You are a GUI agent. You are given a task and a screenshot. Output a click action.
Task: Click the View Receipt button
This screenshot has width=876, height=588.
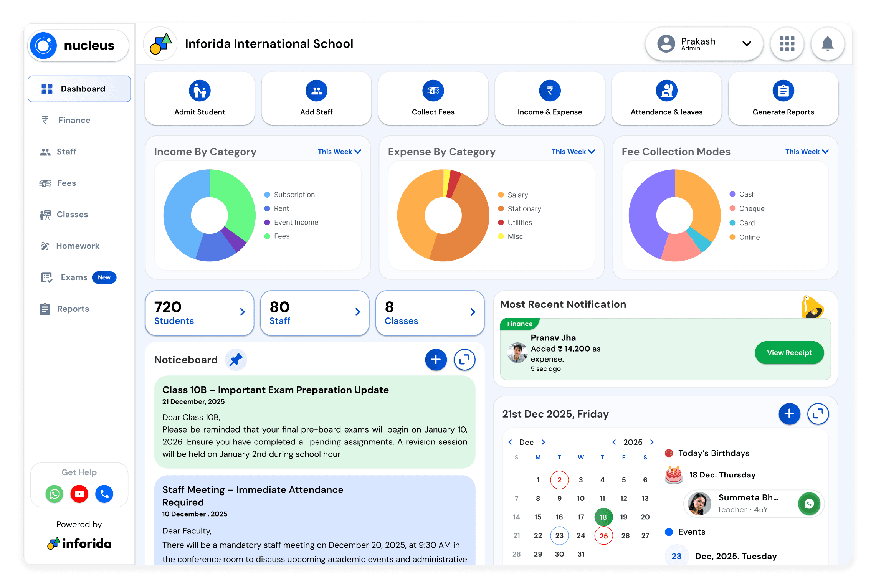pyautogui.click(x=789, y=353)
